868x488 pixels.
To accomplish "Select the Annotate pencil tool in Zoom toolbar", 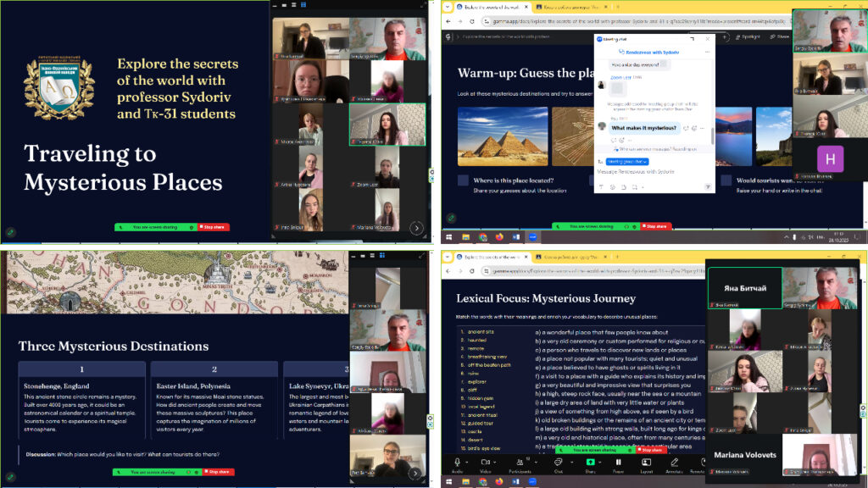I will [x=674, y=462].
